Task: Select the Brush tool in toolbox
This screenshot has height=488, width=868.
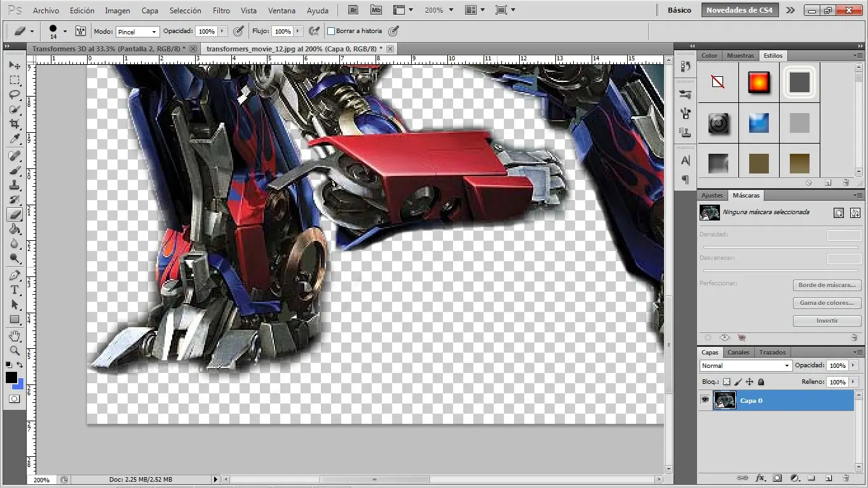Action: (15, 170)
